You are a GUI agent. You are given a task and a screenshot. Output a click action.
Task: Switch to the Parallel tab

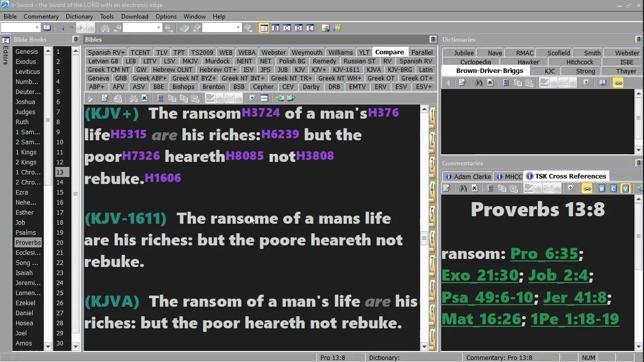click(x=422, y=52)
